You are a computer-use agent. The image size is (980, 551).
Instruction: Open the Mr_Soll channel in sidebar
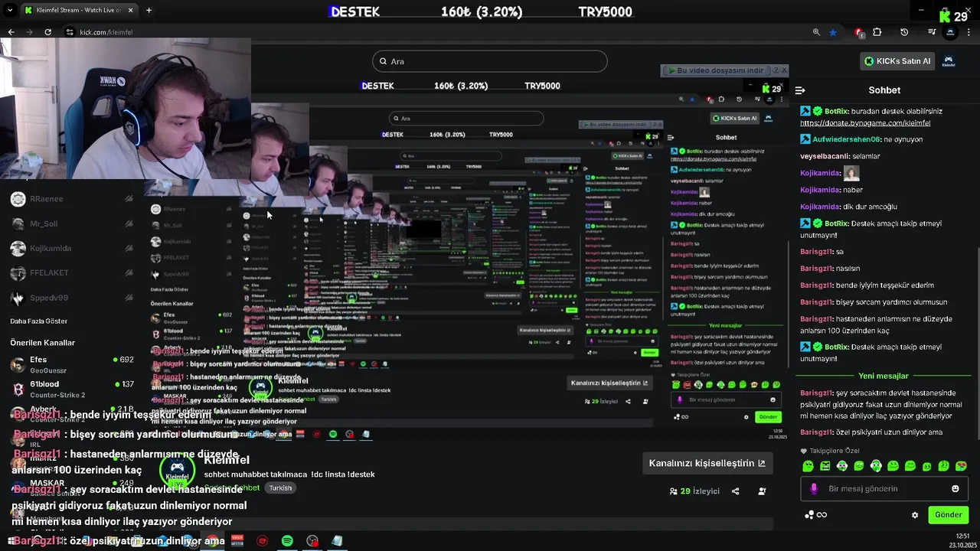tap(70, 223)
